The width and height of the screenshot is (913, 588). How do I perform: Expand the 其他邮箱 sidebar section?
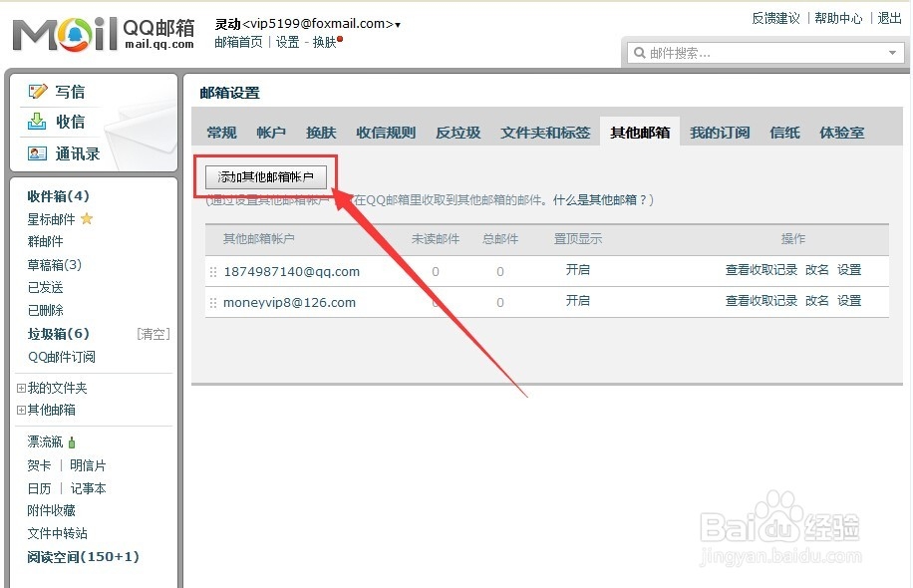pos(20,410)
